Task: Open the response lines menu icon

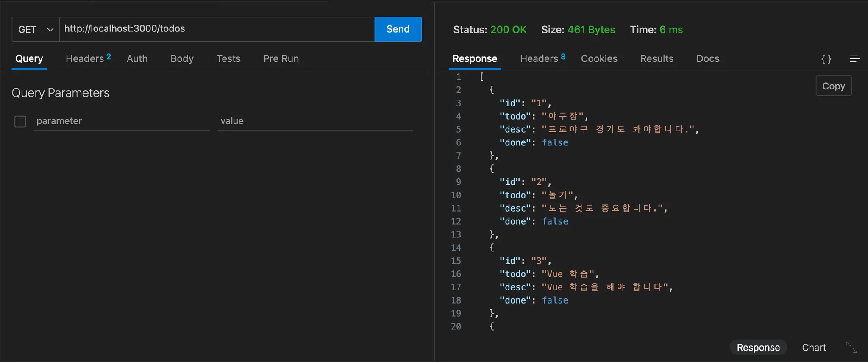Action: point(854,59)
